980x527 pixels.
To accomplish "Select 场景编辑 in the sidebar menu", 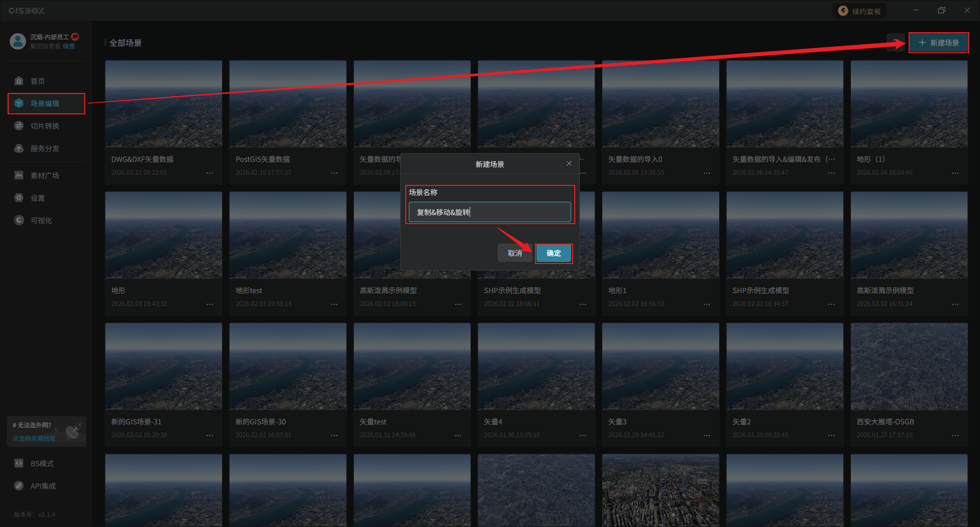I will coord(46,104).
